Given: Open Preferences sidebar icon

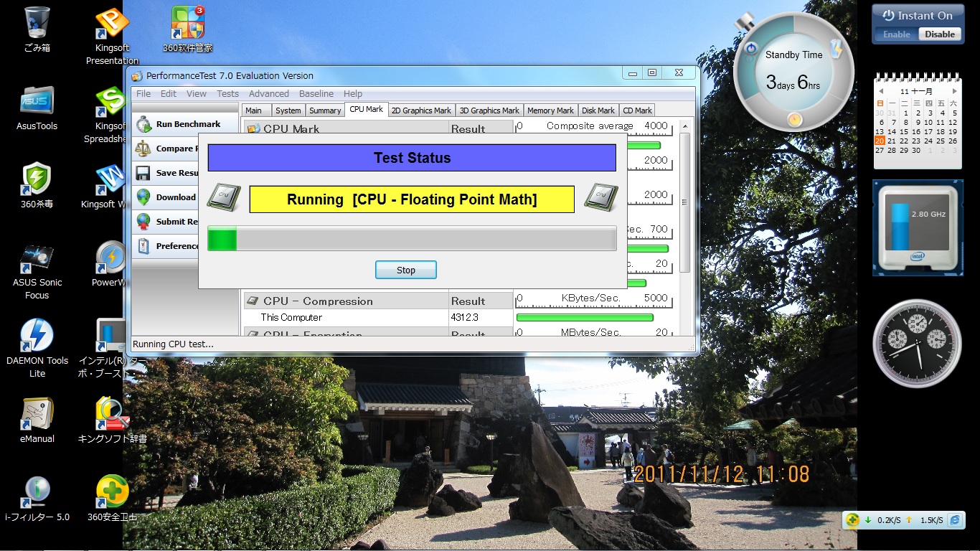Looking at the screenshot, I should click(x=143, y=245).
